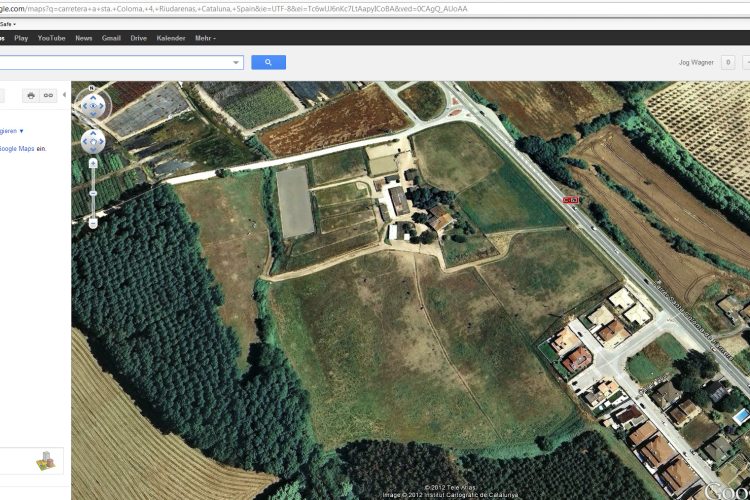The height and width of the screenshot is (500, 750).
Task: Click the blue search button
Action: [268, 62]
